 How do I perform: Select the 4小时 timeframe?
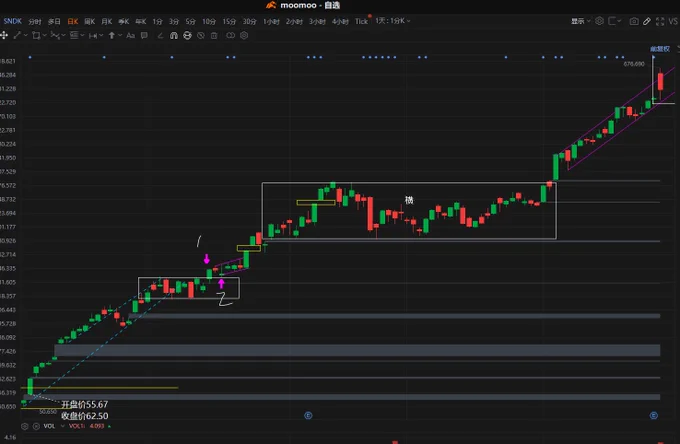pos(340,22)
